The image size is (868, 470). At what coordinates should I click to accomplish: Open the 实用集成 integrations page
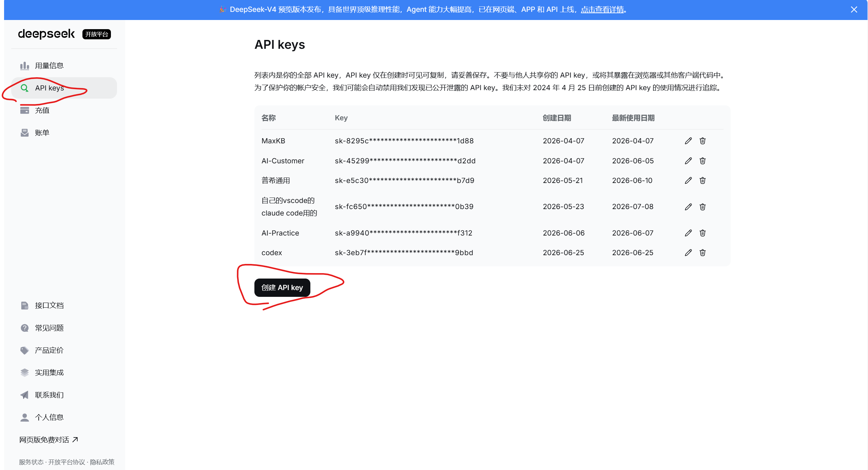tap(64, 373)
